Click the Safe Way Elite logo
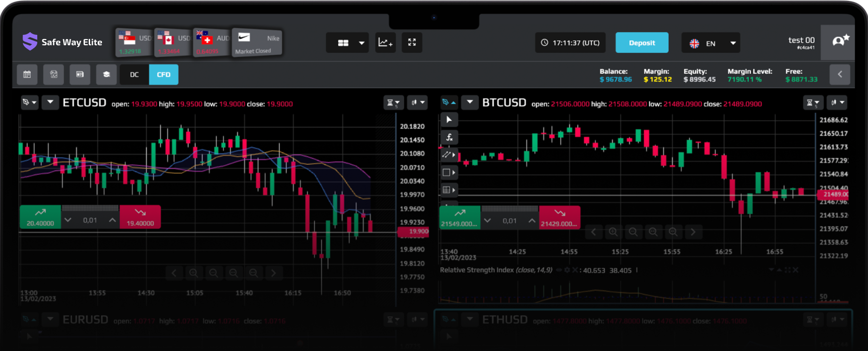The width and height of the screenshot is (868, 351). coord(62,42)
